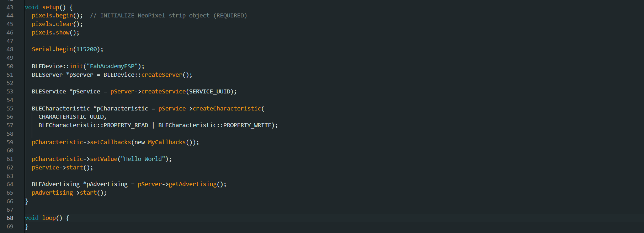Click the *pService variable declaration

click(x=85, y=92)
